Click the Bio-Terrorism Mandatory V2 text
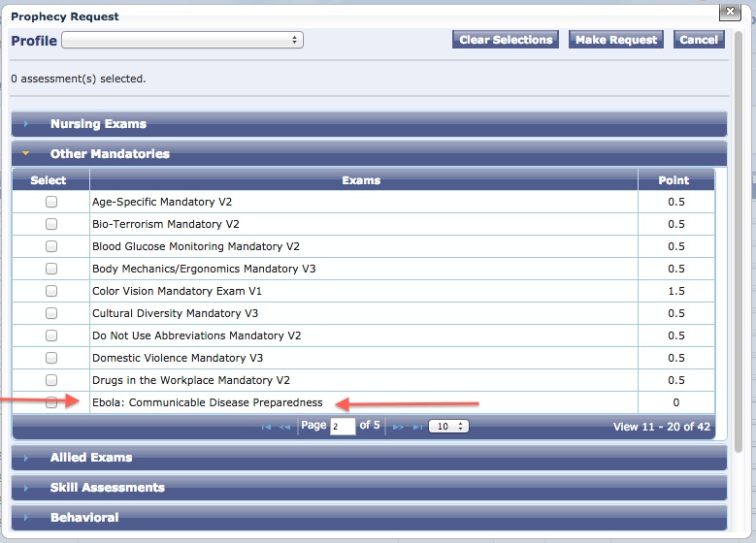 tap(165, 224)
